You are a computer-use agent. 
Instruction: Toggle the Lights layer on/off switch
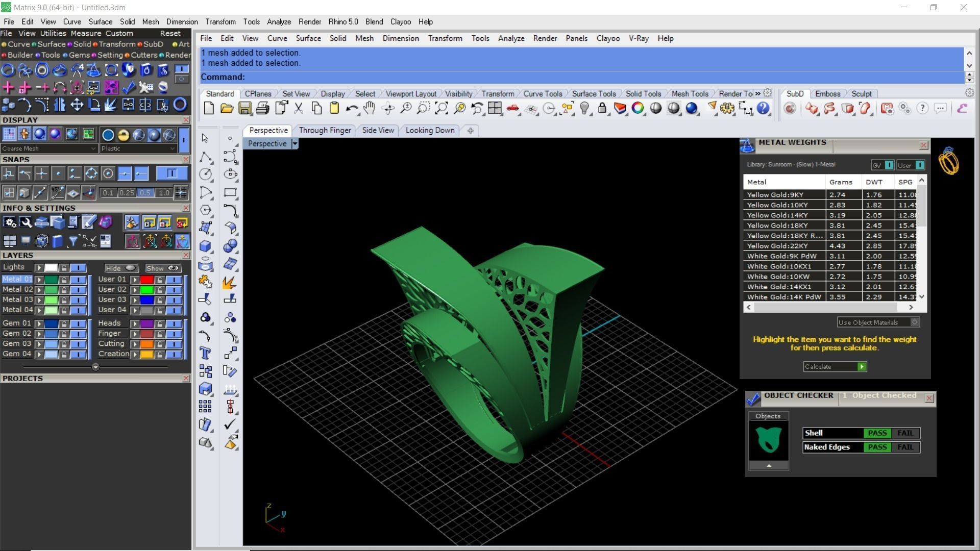point(78,267)
